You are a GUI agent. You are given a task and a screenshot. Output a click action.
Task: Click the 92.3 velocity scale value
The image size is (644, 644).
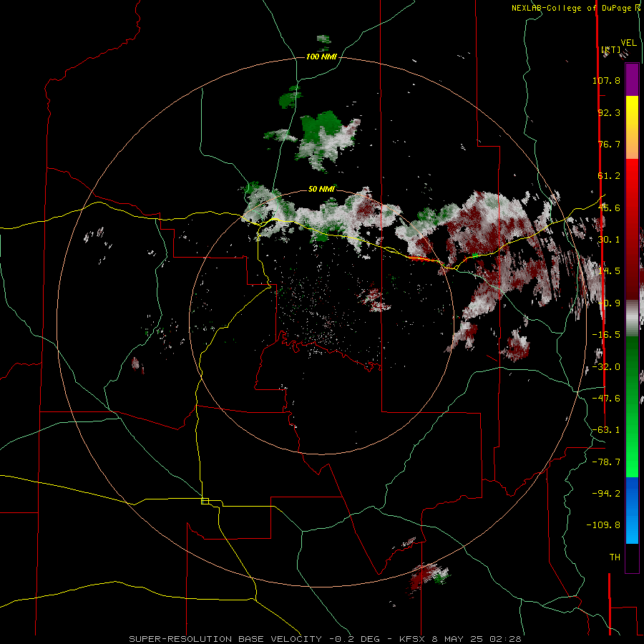pyautogui.click(x=609, y=112)
